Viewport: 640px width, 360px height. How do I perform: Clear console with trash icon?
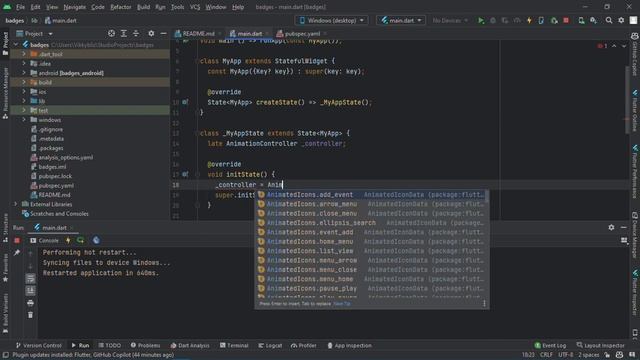[30, 315]
